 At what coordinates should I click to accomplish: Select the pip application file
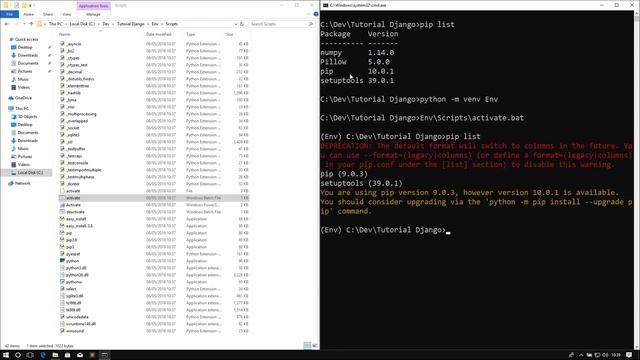(x=69, y=233)
